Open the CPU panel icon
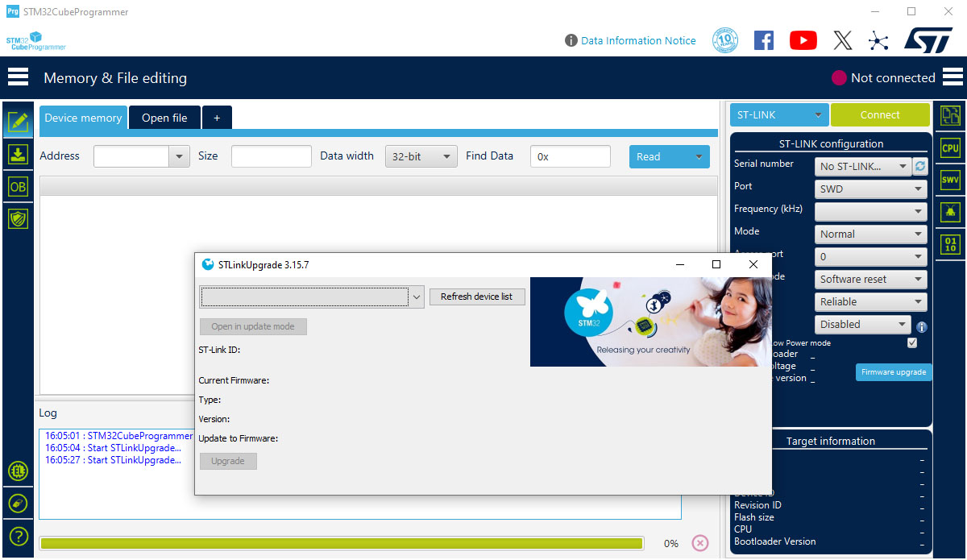Viewport: 967px width, 560px height. [951, 147]
